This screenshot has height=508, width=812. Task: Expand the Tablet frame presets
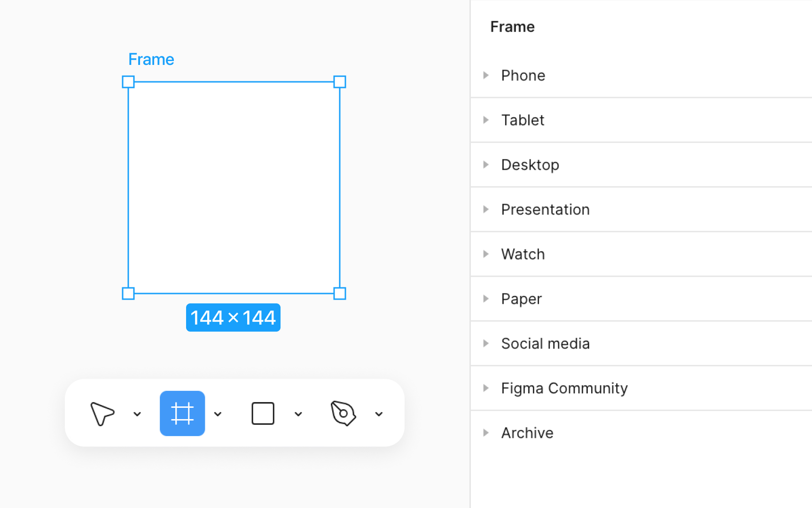(x=486, y=120)
